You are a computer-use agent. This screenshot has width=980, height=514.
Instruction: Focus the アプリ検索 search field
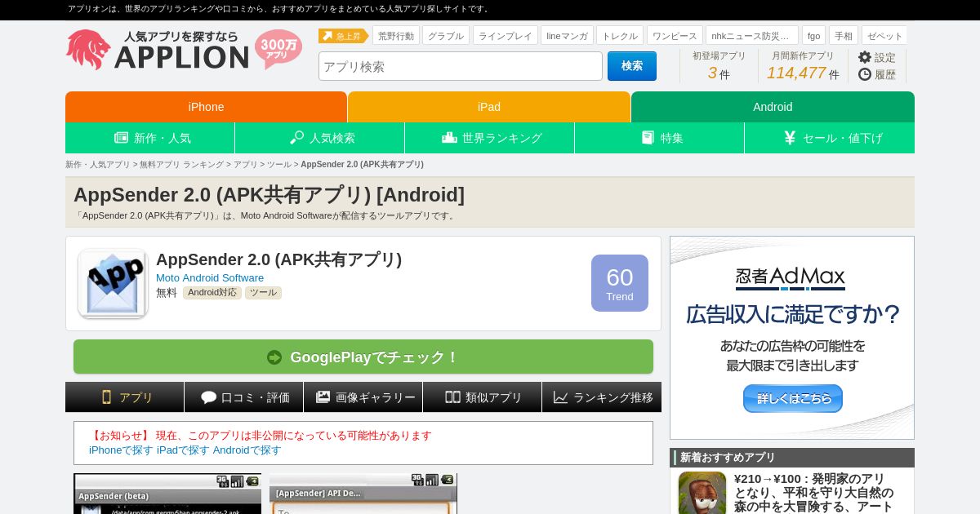461,66
